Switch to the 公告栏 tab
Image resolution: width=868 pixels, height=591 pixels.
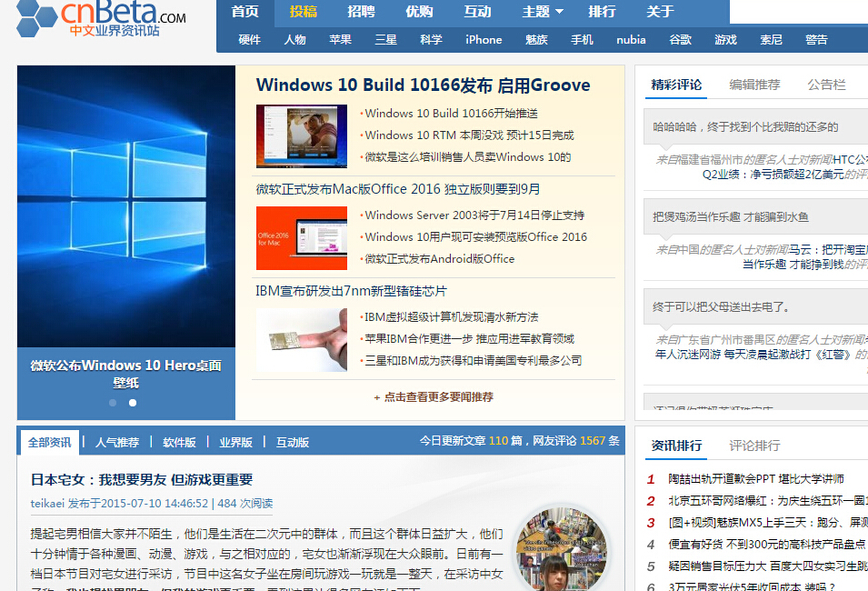click(x=826, y=85)
